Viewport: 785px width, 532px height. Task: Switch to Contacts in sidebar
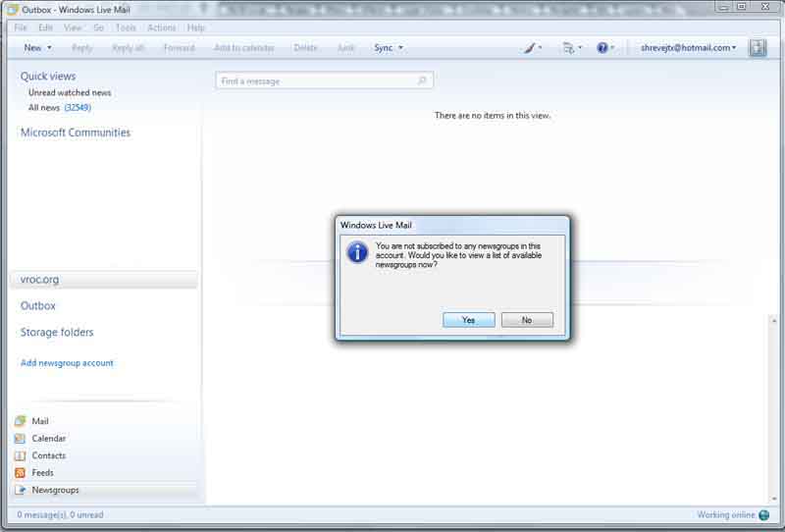pos(48,455)
